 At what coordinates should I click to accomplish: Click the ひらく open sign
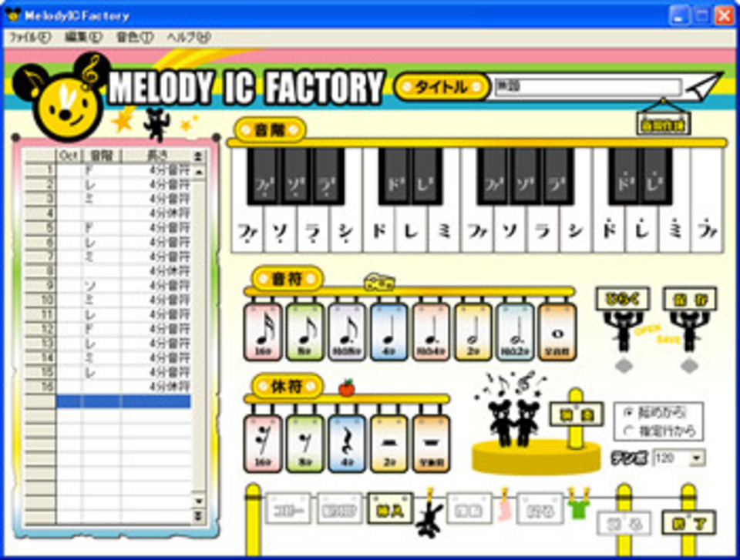click(x=623, y=299)
